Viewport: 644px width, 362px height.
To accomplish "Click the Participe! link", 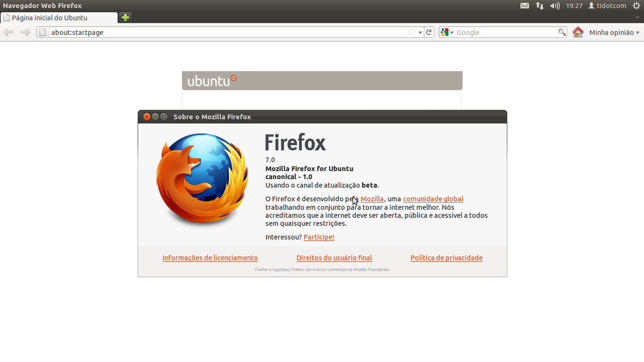I will click(319, 237).
